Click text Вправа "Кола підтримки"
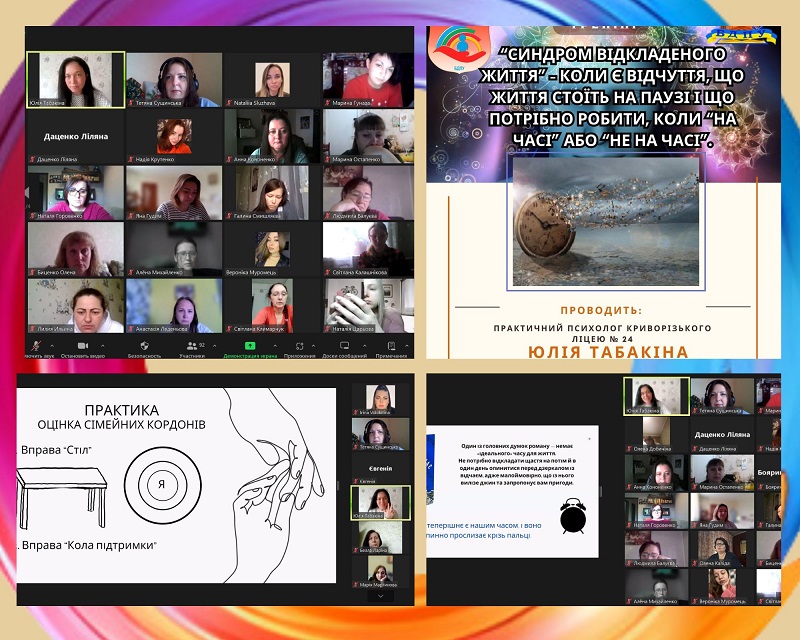The width and height of the screenshot is (800, 640). 89,545
